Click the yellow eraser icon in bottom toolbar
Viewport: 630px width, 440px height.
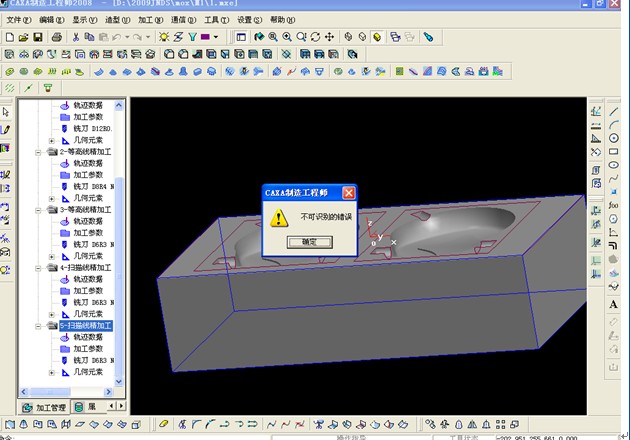[164, 424]
